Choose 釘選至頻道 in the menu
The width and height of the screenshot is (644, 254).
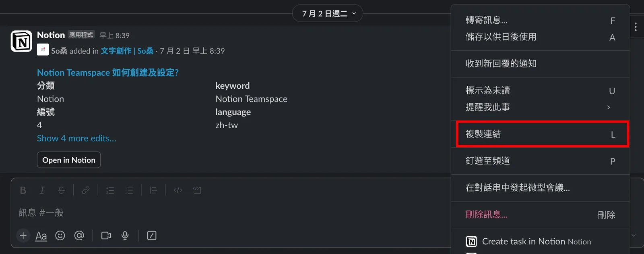[x=540, y=161]
